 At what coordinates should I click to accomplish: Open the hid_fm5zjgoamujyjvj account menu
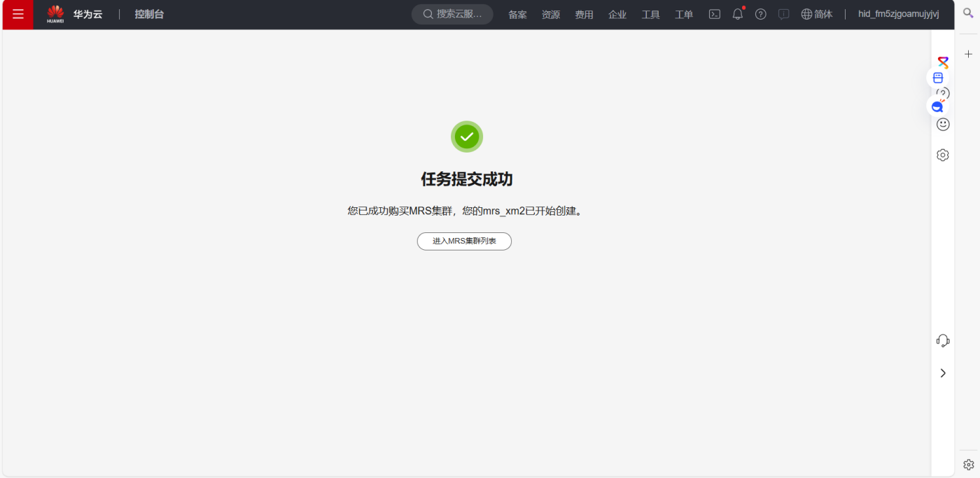[899, 14]
